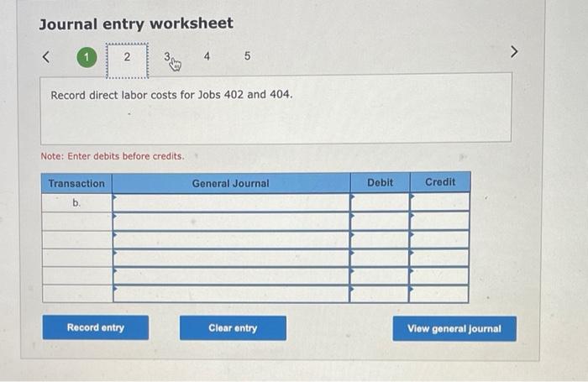588x382 pixels.
Task: Click the Transaction column header
Action: click(76, 183)
